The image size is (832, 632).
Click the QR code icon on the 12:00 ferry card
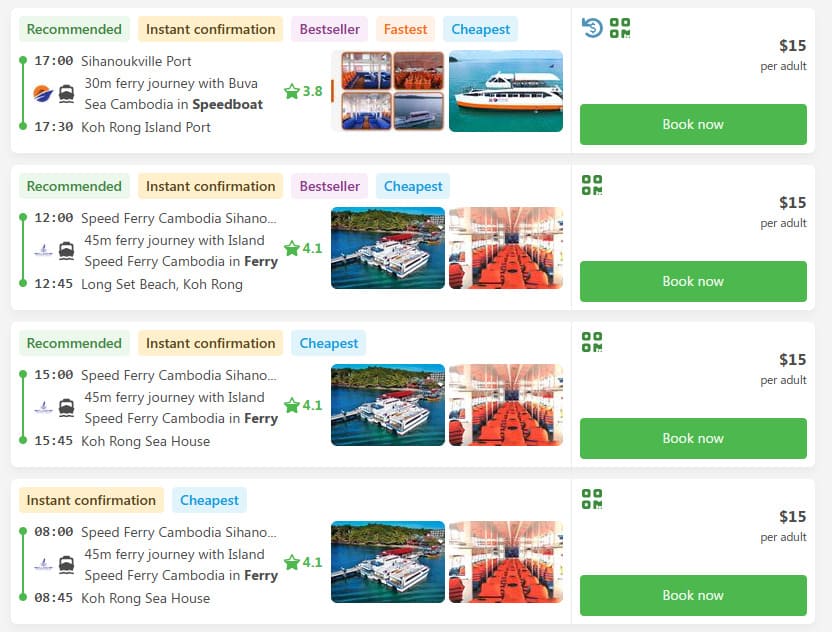592,185
